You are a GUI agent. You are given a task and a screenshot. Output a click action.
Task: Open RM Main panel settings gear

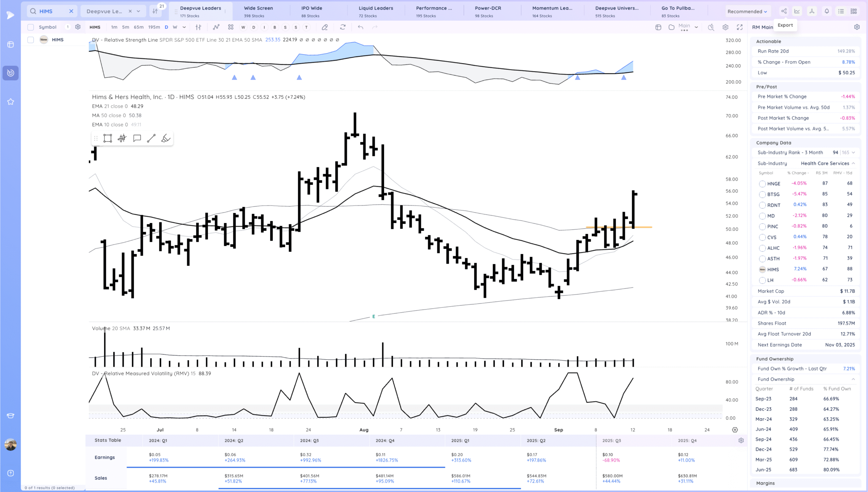click(857, 27)
